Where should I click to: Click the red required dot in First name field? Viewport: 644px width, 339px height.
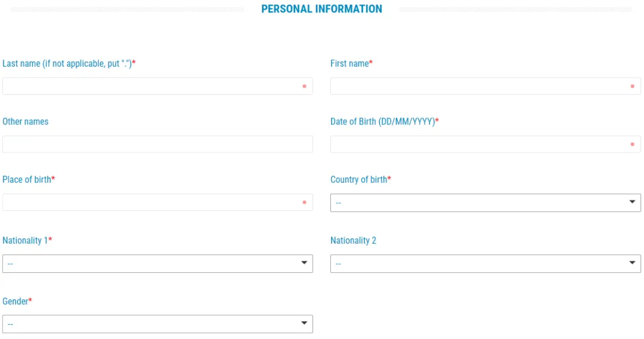[632, 86]
